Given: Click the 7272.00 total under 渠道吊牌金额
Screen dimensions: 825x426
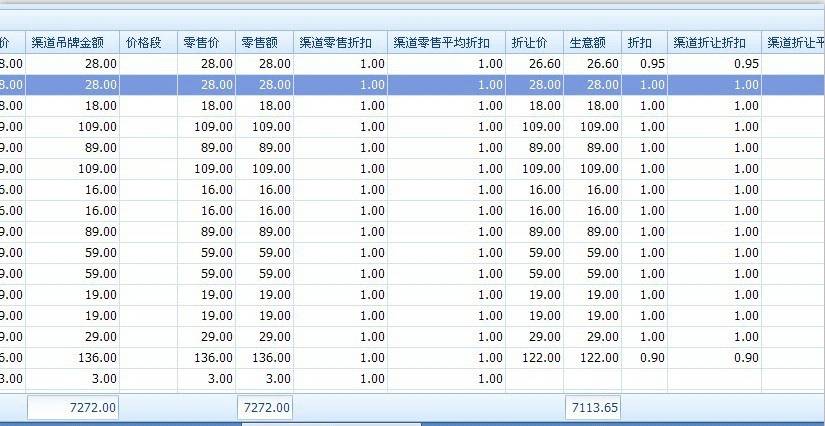Looking at the screenshot, I should pyautogui.click(x=73, y=408).
